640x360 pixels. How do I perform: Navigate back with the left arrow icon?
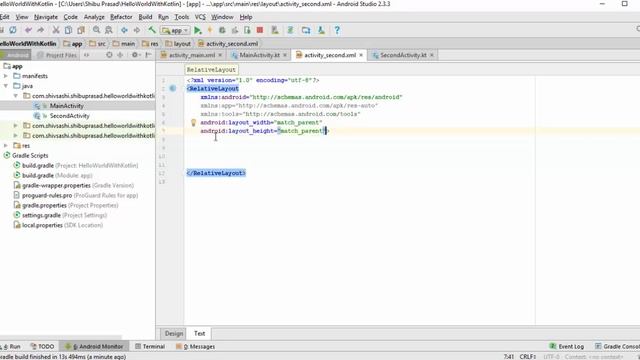124,30
